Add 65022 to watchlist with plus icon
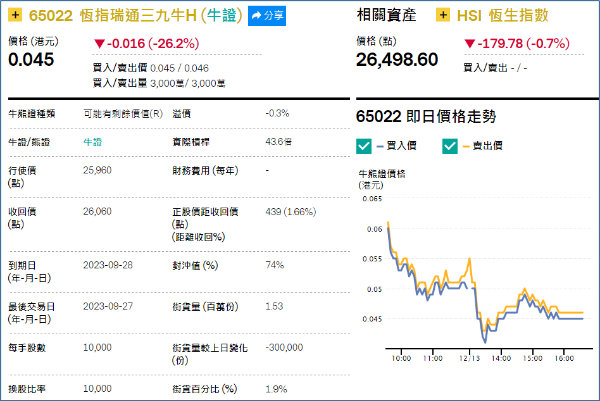The height and width of the screenshot is (401, 600). point(15,15)
